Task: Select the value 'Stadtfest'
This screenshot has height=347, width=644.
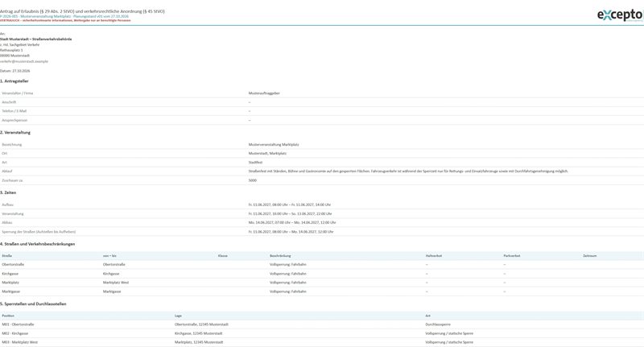Action: (x=255, y=162)
